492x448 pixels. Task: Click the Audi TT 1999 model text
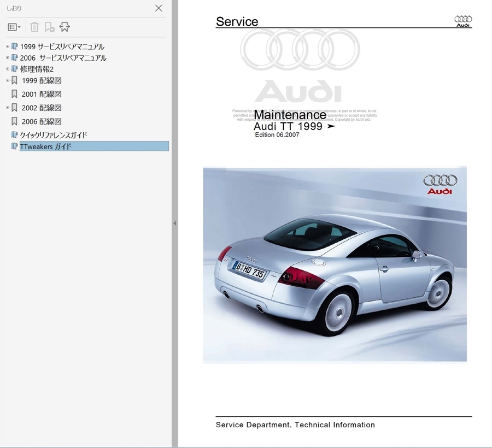(288, 126)
